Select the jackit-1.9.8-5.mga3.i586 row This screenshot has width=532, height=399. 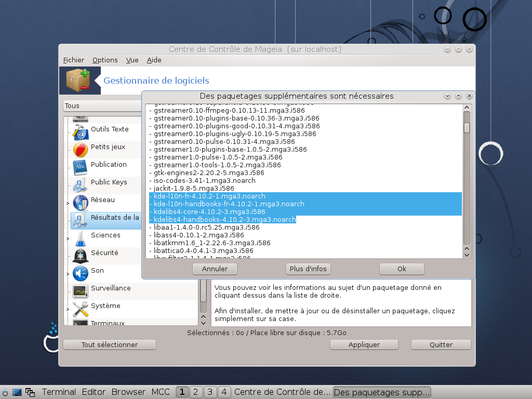point(305,189)
